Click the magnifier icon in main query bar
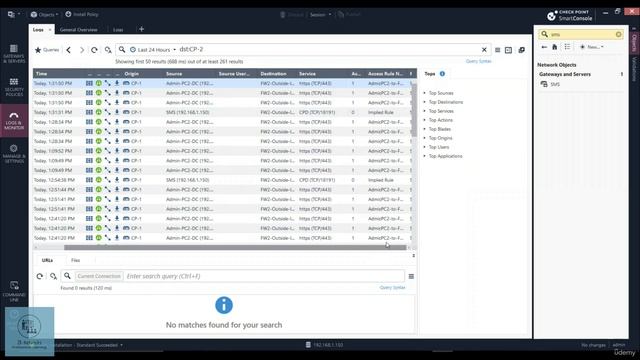640x360 pixels. pyautogui.click(x=122, y=49)
